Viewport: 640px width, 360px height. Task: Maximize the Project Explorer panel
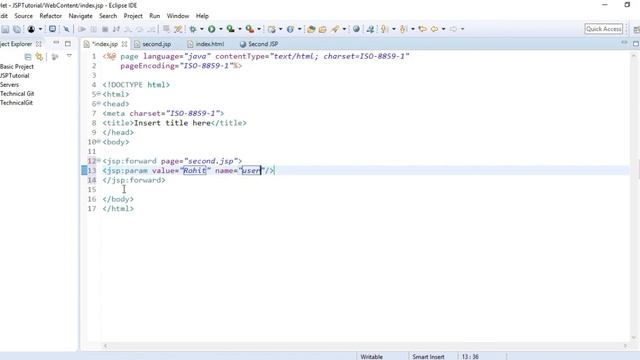(x=68, y=44)
